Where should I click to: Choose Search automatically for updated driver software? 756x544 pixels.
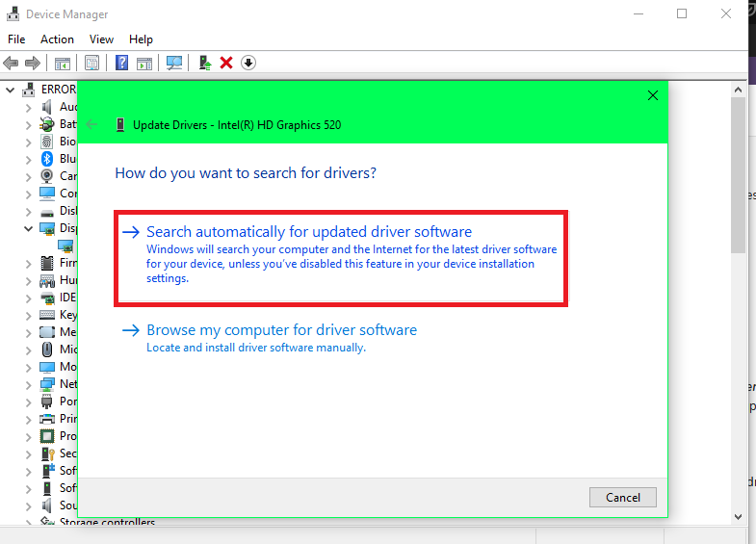click(x=341, y=258)
